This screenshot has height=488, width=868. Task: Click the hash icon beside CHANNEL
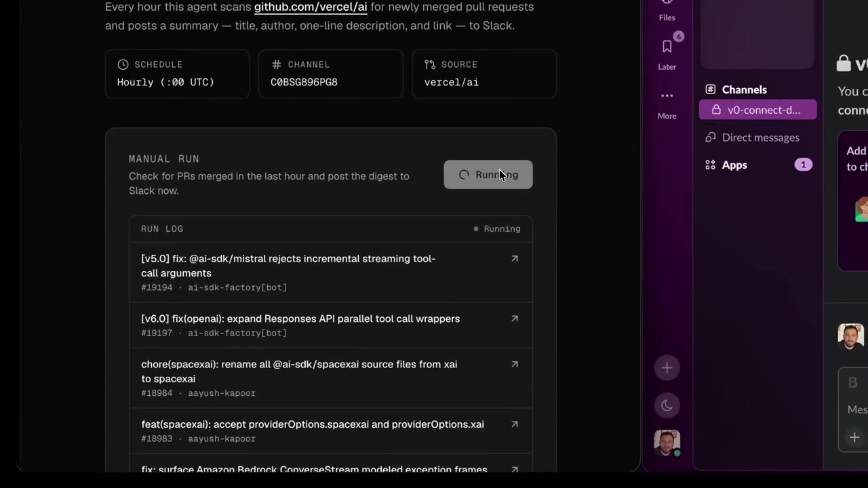point(276,64)
